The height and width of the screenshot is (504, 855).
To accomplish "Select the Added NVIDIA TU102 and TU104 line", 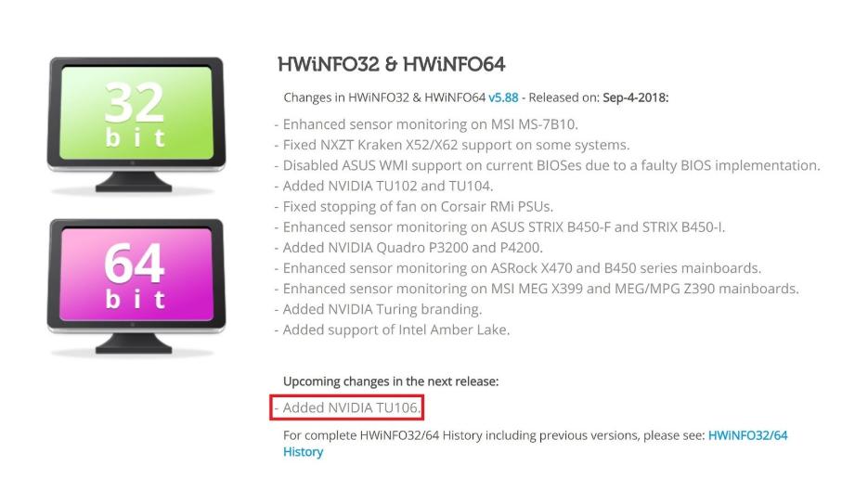I will coord(383,186).
